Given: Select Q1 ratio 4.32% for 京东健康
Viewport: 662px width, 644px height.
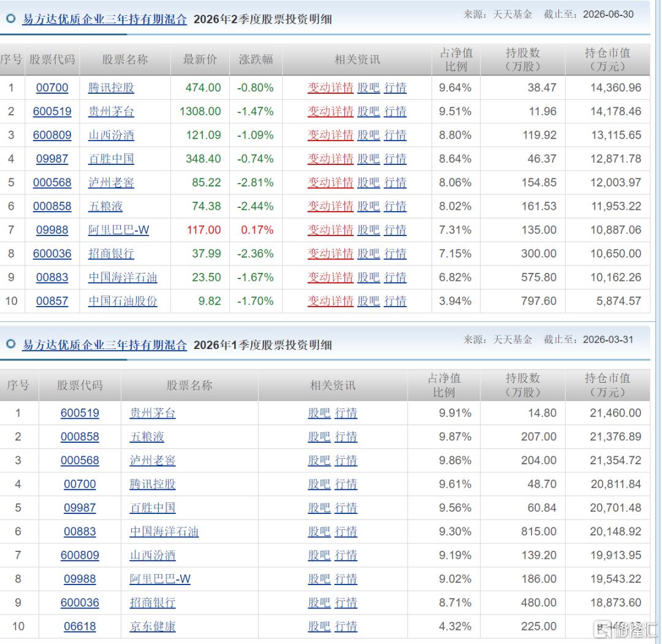Looking at the screenshot, I should [x=455, y=626].
